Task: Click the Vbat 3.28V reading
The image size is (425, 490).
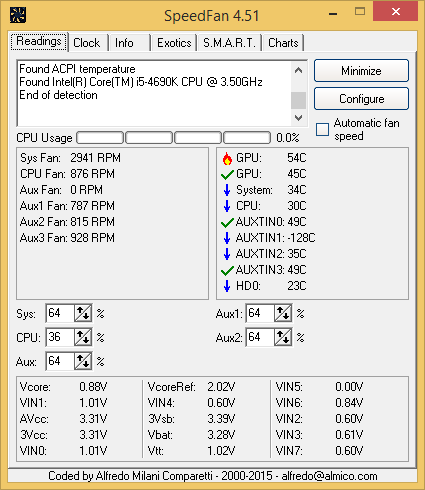Action: point(191,435)
